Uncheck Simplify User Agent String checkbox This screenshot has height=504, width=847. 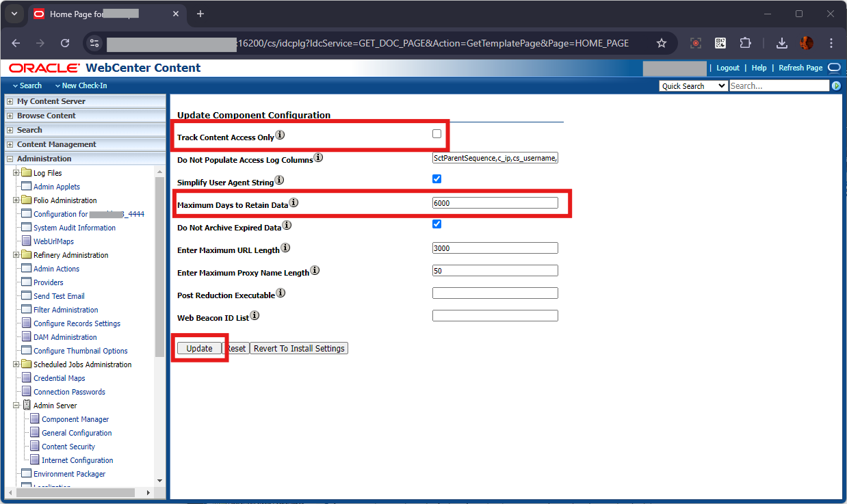(x=436, y=179)
